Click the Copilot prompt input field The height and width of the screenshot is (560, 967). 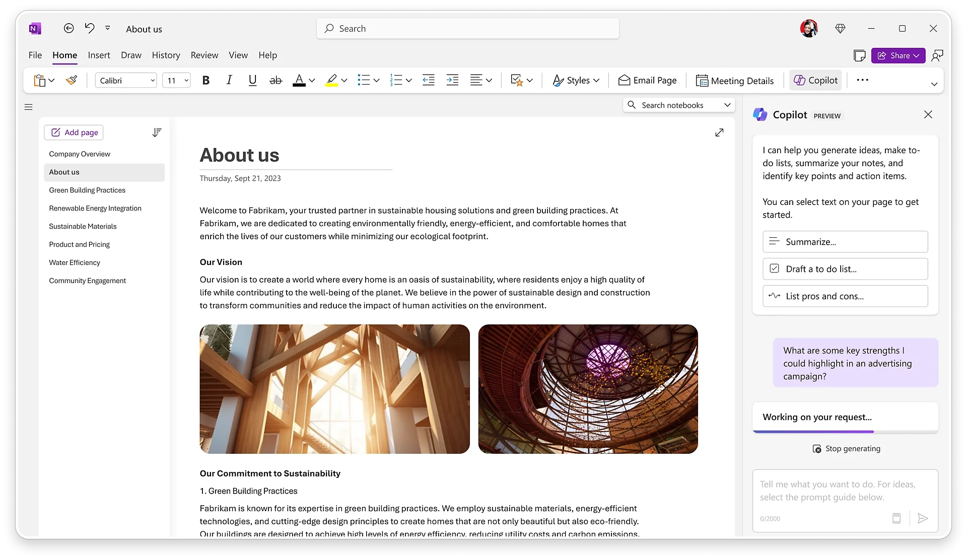836,491
